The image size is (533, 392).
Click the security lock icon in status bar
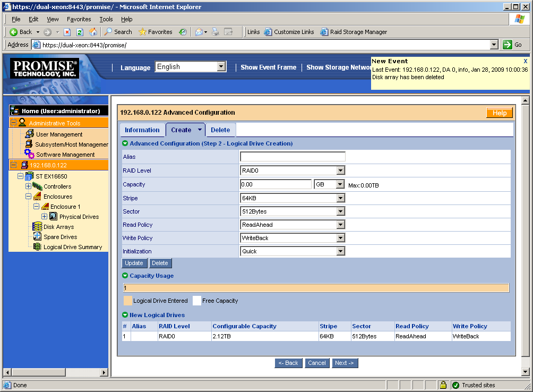(443, 385)
